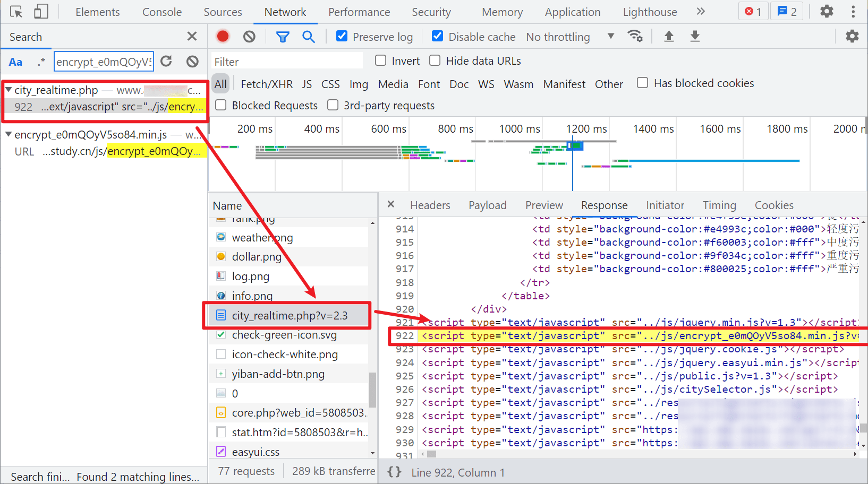Close the request details pane
This screenshot has height=484, width=868.
point(390,204)
